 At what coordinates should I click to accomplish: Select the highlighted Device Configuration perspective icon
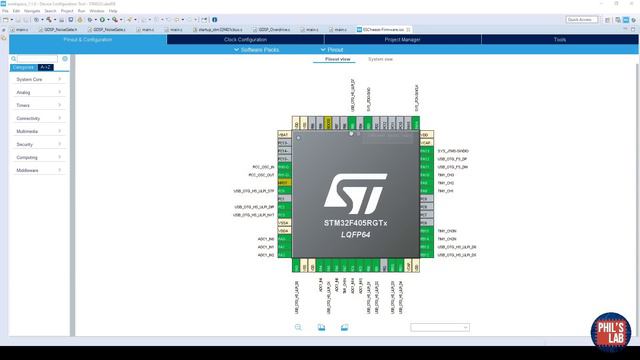[x=626, y=20]
